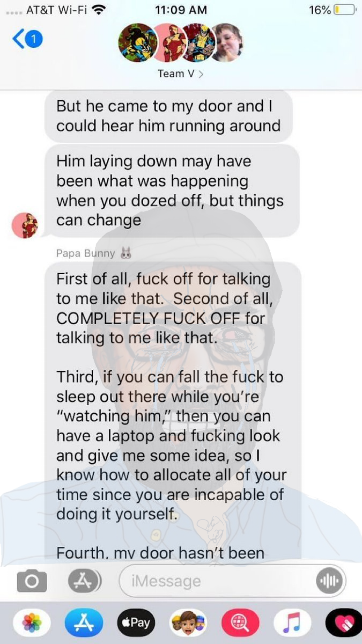The image size is (362, 644).
Task: Tap the back arrow to conversations list
Action: point(18,39)
